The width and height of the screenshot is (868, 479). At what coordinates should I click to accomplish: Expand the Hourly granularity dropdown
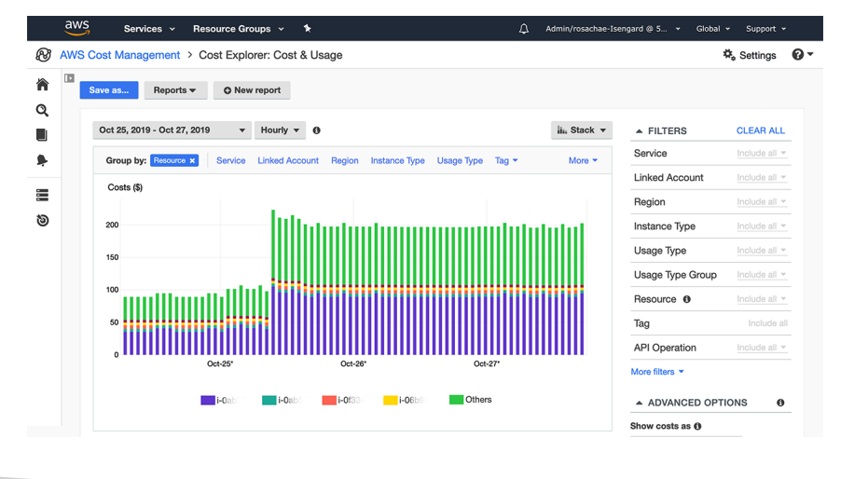[x=281, y=130]
